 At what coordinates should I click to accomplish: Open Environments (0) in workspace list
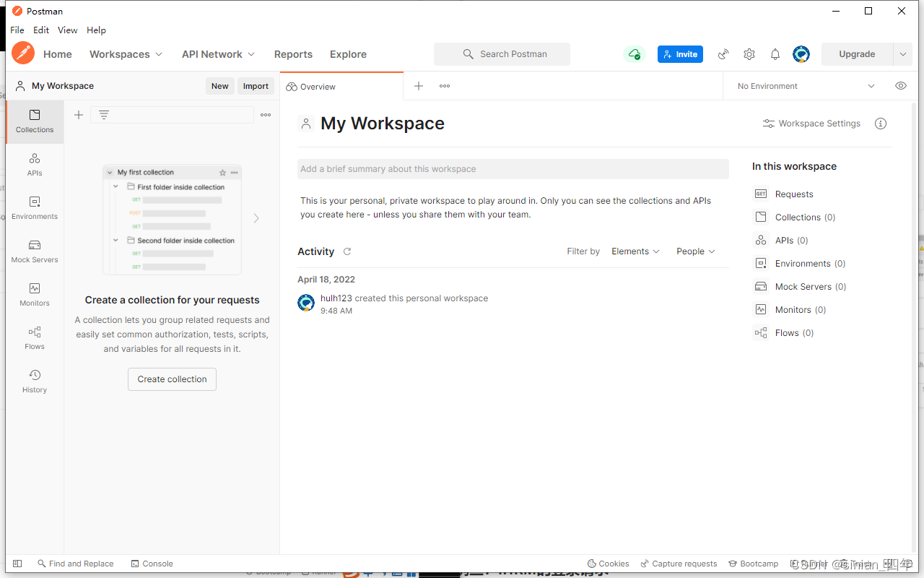pos(800,264)
